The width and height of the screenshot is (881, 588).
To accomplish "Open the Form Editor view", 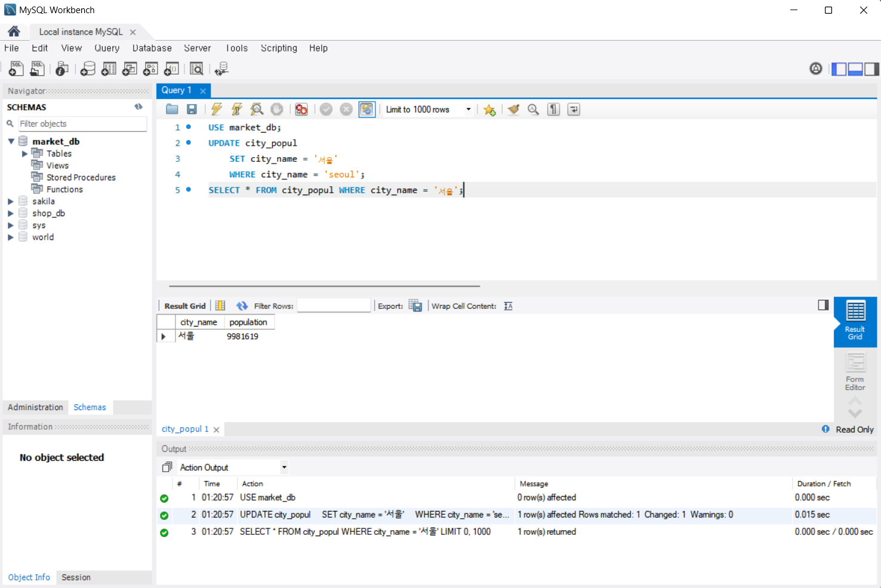I will coord(855,371).
